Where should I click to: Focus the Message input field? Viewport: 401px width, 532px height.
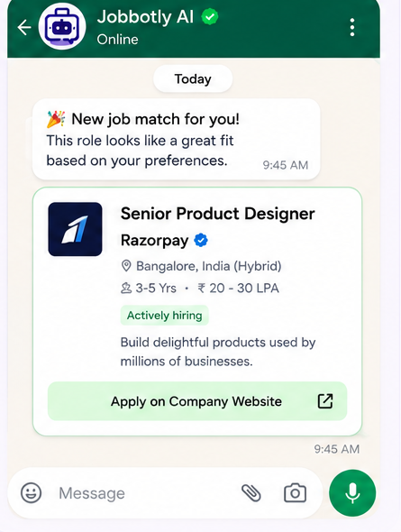(x=146, y=493)
